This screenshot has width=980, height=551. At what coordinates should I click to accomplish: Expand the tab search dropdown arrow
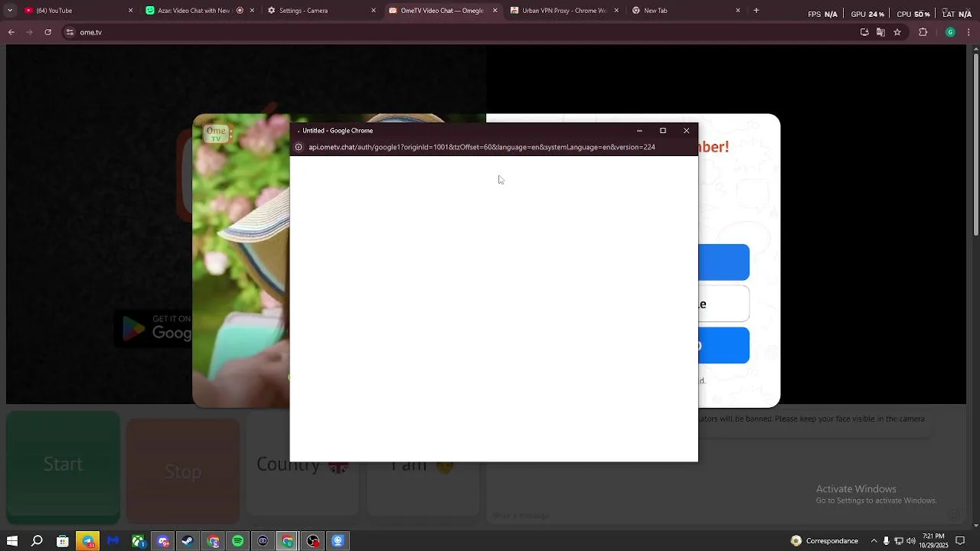[x=9, y=11]
